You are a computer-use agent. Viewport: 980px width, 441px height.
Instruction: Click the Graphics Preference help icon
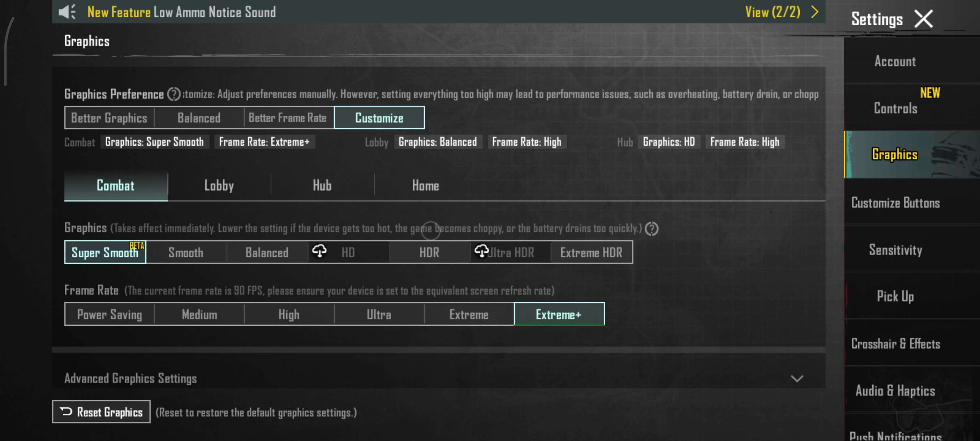point(174,94)
